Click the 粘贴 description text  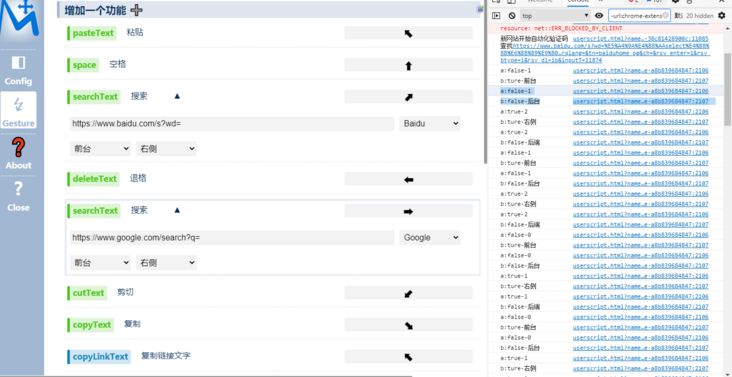click(x=135, y=33)
